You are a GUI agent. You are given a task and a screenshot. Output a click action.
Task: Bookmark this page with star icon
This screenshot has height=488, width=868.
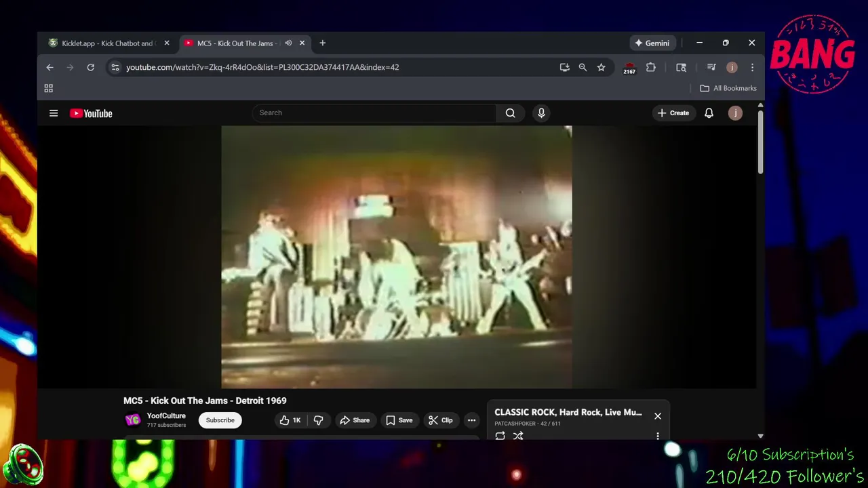pyautogui.click(x=601, y=68)
